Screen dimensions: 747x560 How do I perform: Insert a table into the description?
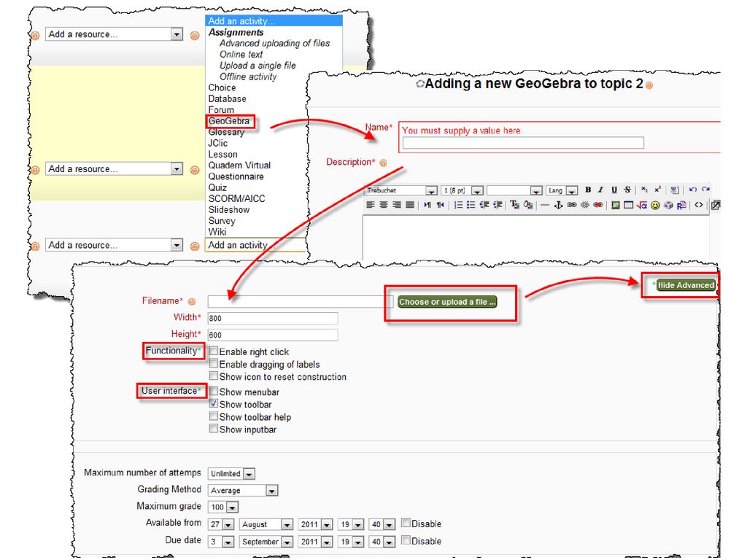[628, 205]
